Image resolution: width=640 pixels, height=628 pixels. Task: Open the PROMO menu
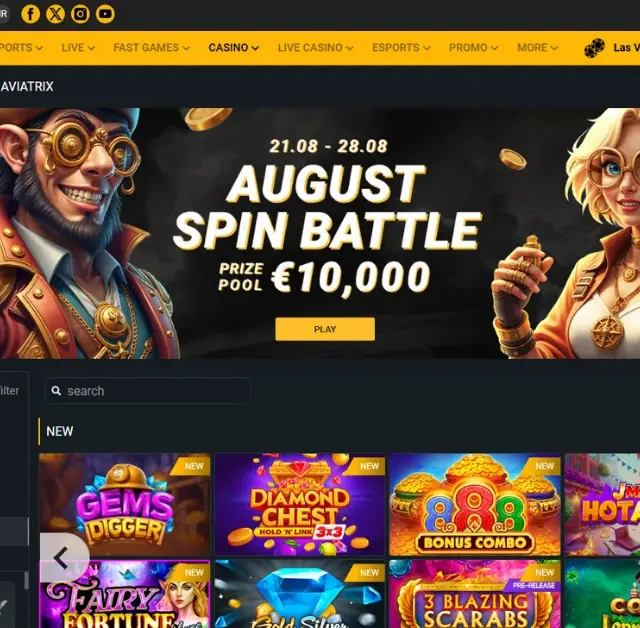pyautogui.click(x=473, y=48)
